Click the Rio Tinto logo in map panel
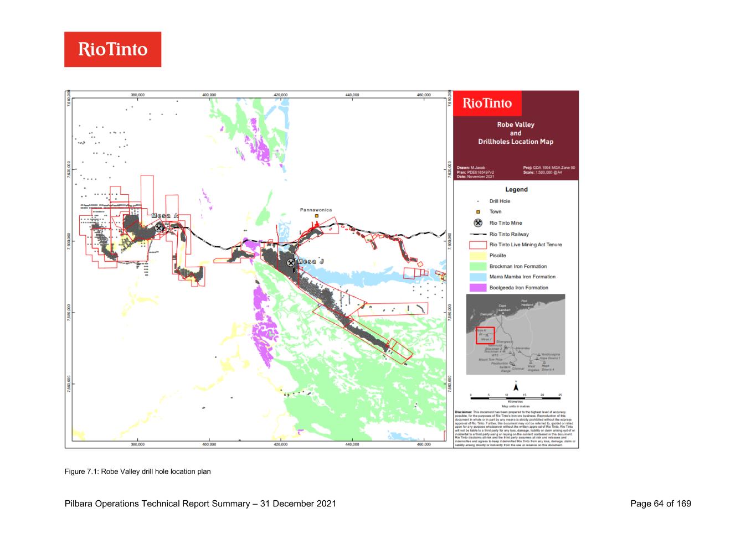This screenshot has height=534, width=756. tap(487, 103)
